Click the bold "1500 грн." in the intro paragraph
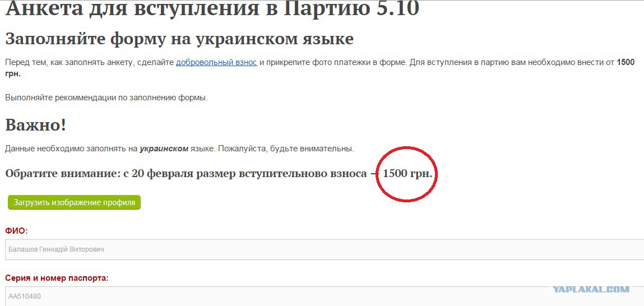The image size is (644, 306). (626, 62)
